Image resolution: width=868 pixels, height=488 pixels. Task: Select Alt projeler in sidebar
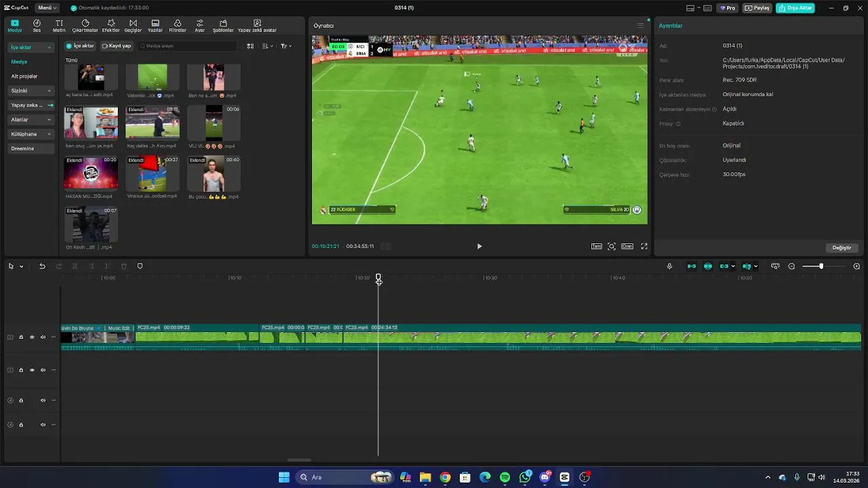point(24,76)
